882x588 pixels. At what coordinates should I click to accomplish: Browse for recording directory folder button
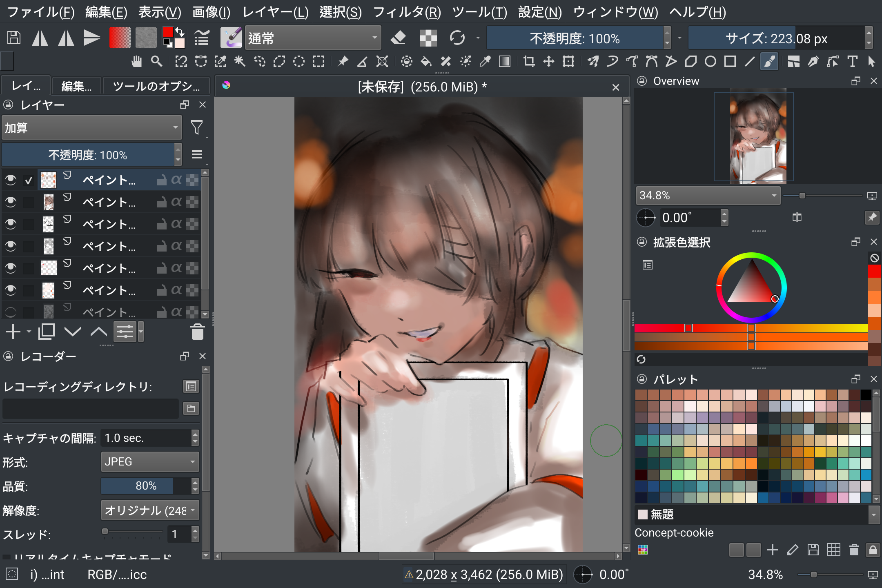click(x=191, y=408)
